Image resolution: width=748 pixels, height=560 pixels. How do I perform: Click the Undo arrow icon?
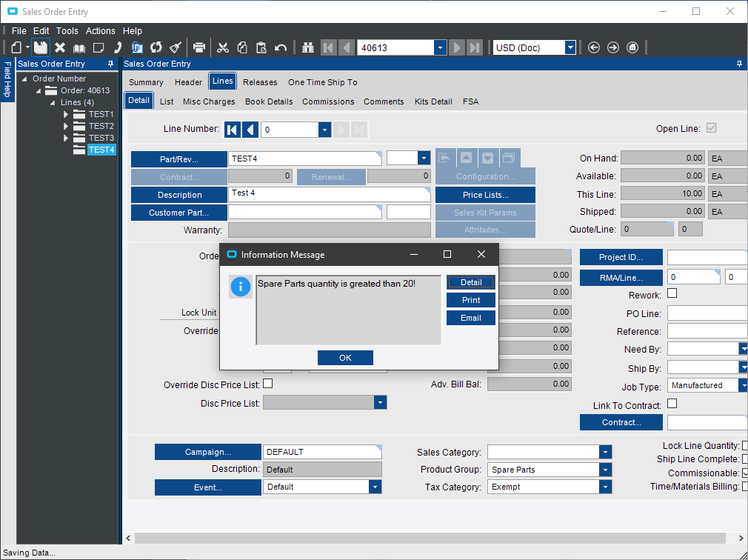281,47
